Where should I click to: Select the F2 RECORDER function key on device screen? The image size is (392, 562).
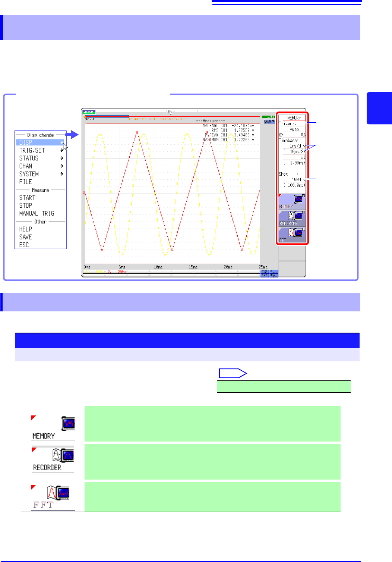click(292, 219)
